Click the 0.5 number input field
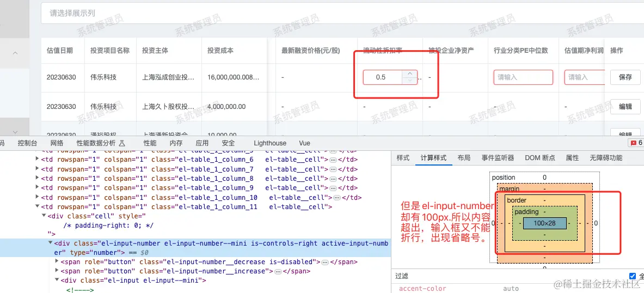644x293 pixels. [382, 77]
